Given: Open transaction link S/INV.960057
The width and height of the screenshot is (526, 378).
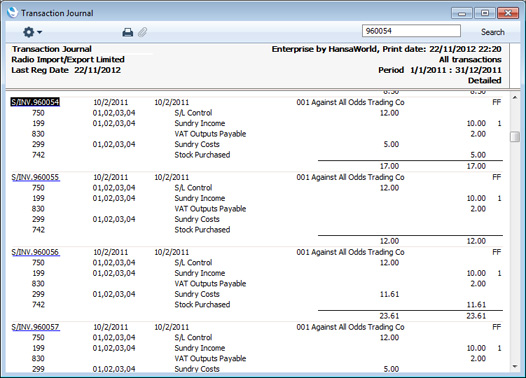Looking at the screenshot, I should pyautogui.click(x=36, y=327).
